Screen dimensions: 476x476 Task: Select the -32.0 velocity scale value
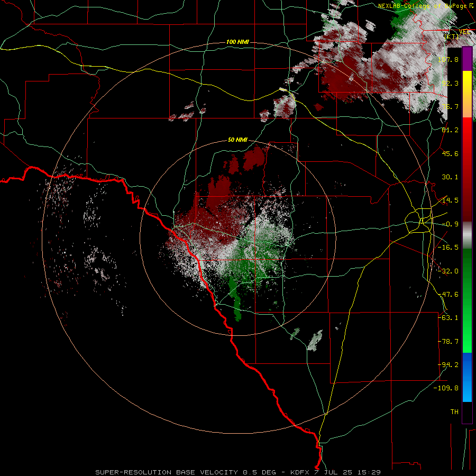[x=448, y=271]
